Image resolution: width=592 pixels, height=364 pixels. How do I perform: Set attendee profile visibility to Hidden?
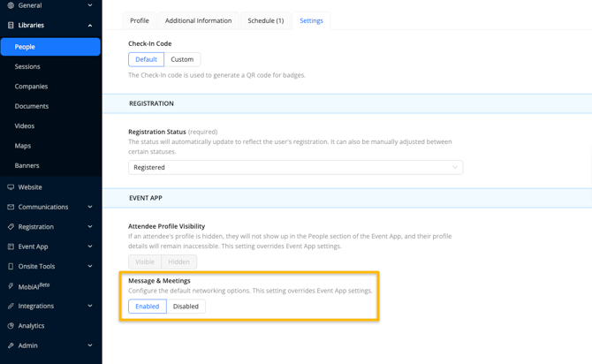[179, 262]
